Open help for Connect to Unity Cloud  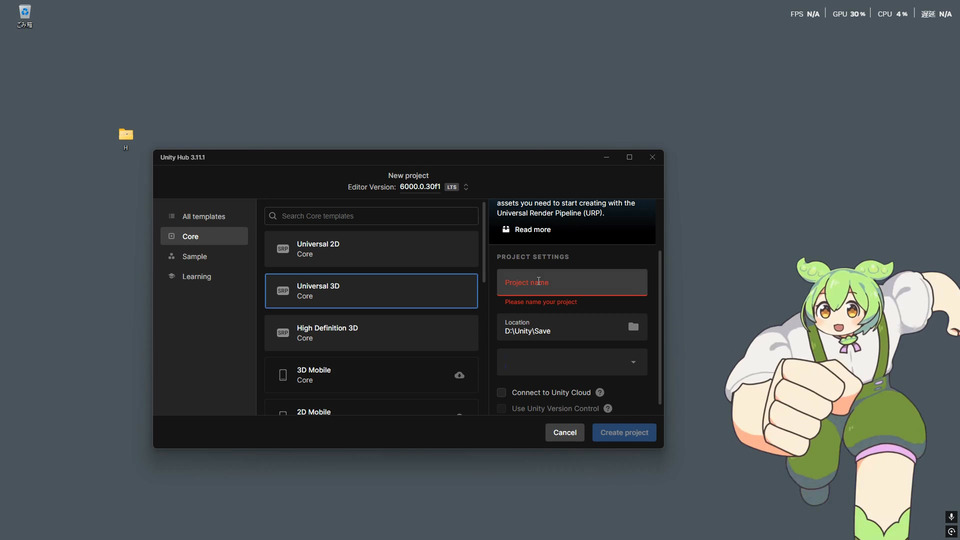[x=599, y=392]
